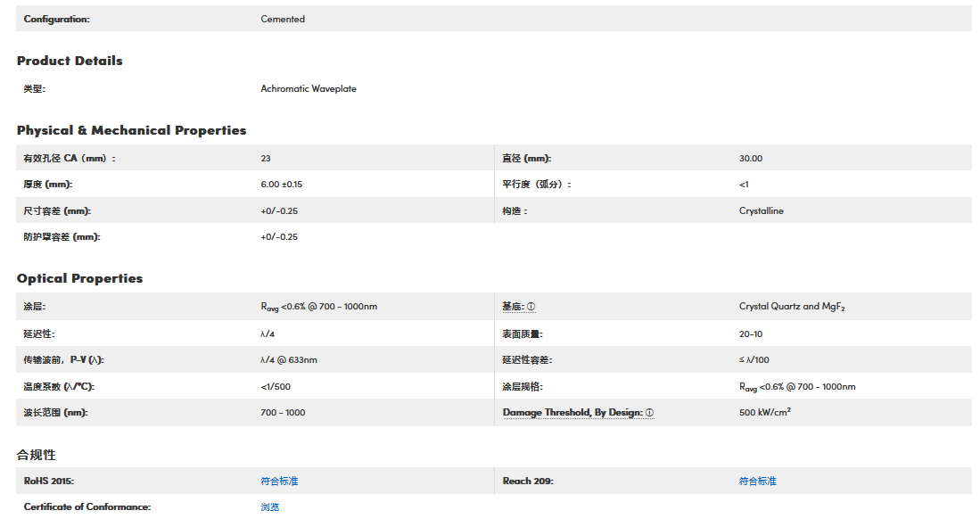Click the Physical & Mechanical Properties heading
This screenshot has width=980, height=527.
(x=131, y=130)
